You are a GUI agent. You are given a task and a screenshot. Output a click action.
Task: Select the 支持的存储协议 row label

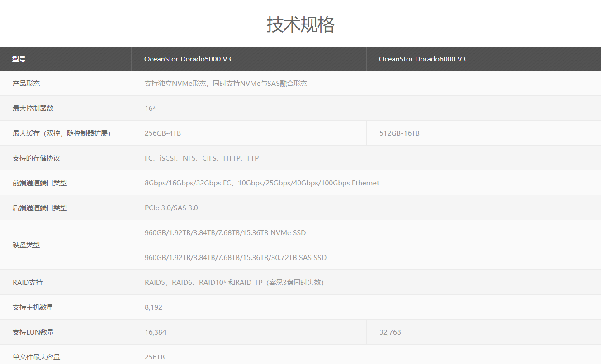[36, 158]
